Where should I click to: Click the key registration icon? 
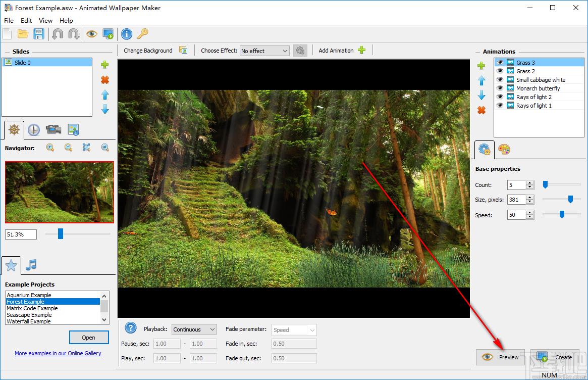[143, 34]
